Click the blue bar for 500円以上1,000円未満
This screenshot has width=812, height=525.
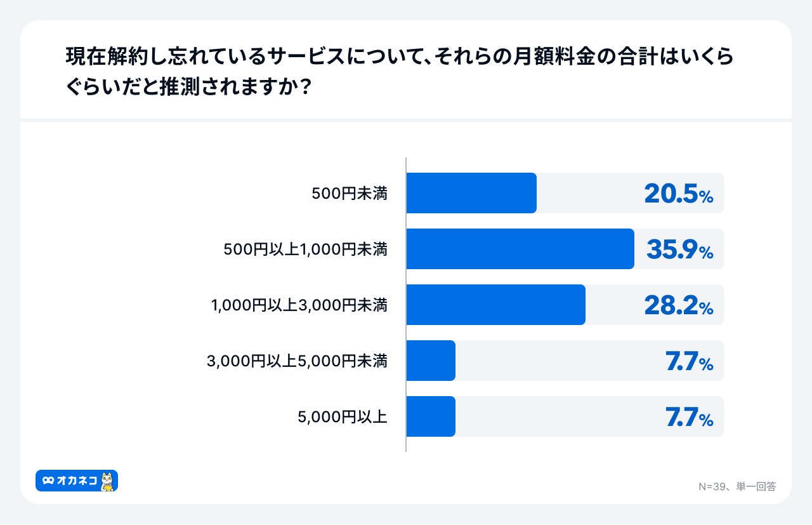tap(520, 249)
